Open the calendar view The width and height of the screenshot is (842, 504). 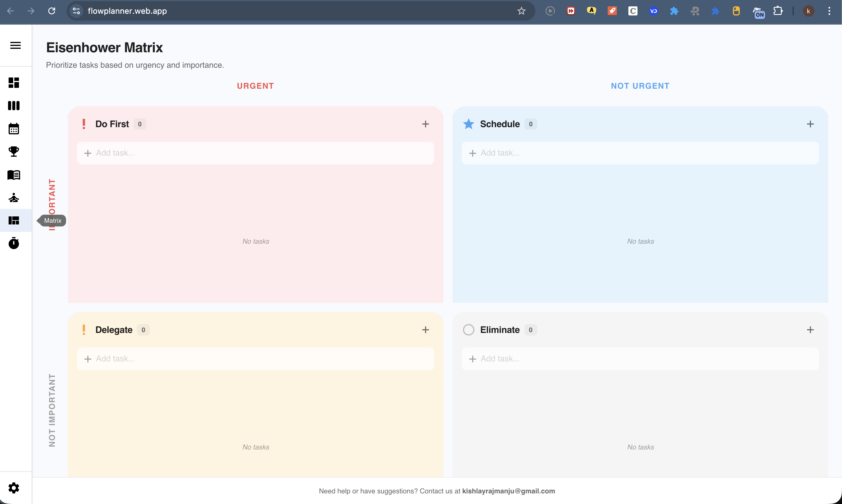point(14,129)
